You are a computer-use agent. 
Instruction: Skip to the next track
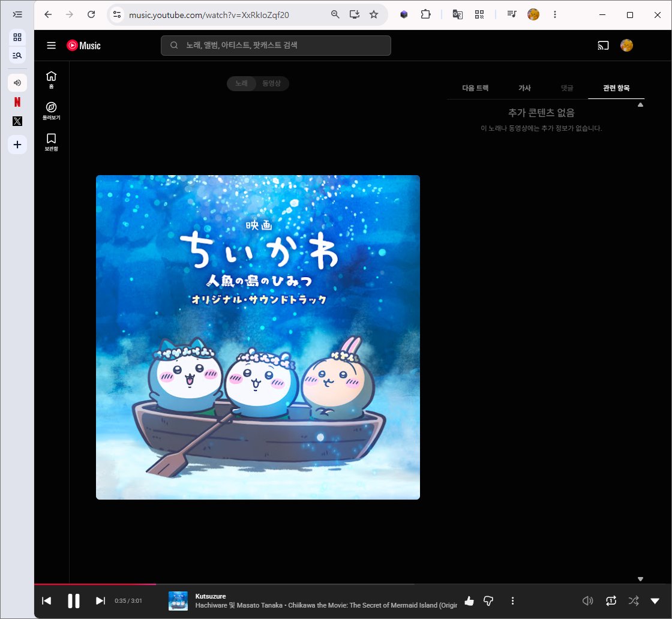(100, 600)
